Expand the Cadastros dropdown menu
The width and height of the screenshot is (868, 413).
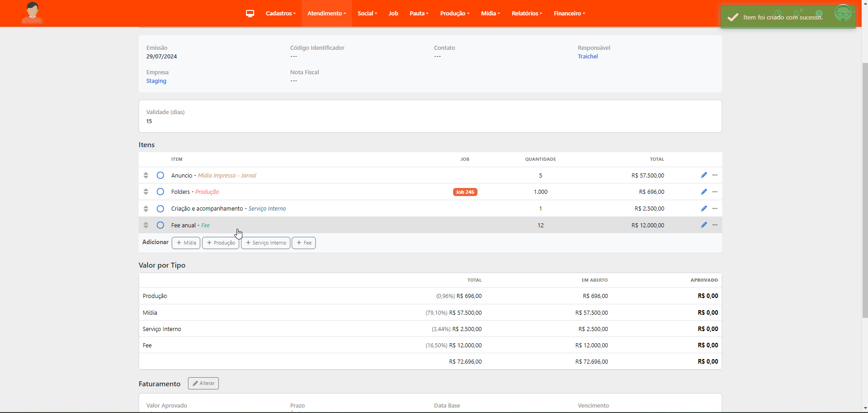[x=280, y=14]
